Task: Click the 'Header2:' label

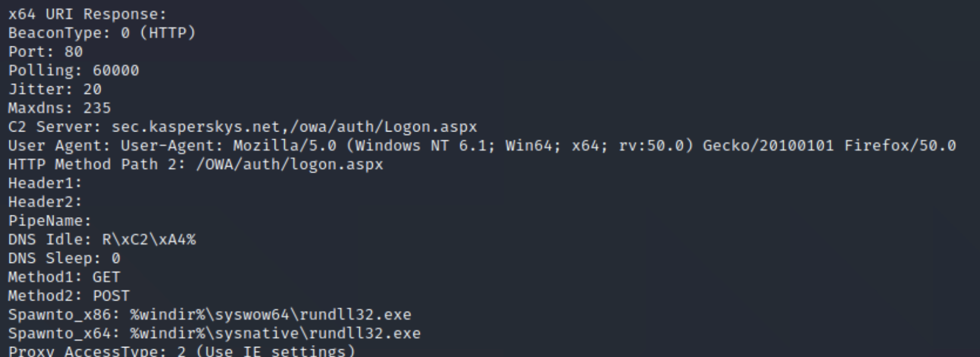Action: pos(45,202)
